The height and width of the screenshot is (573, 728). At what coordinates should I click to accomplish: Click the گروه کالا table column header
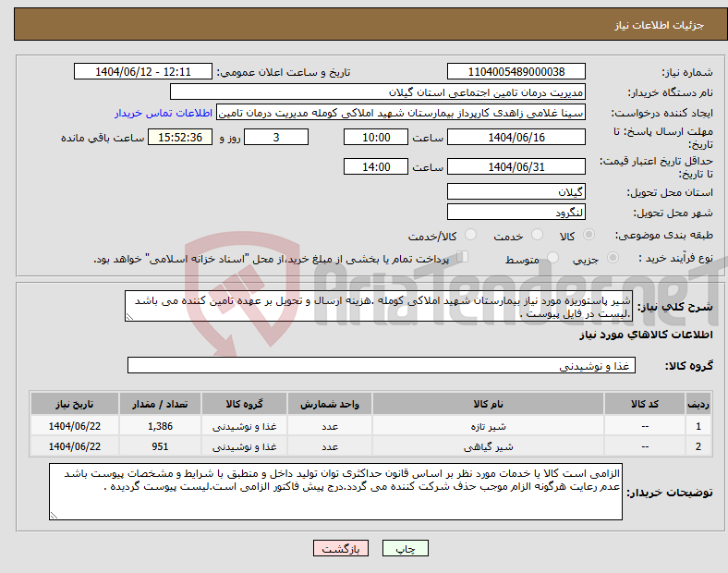[244, 404]
